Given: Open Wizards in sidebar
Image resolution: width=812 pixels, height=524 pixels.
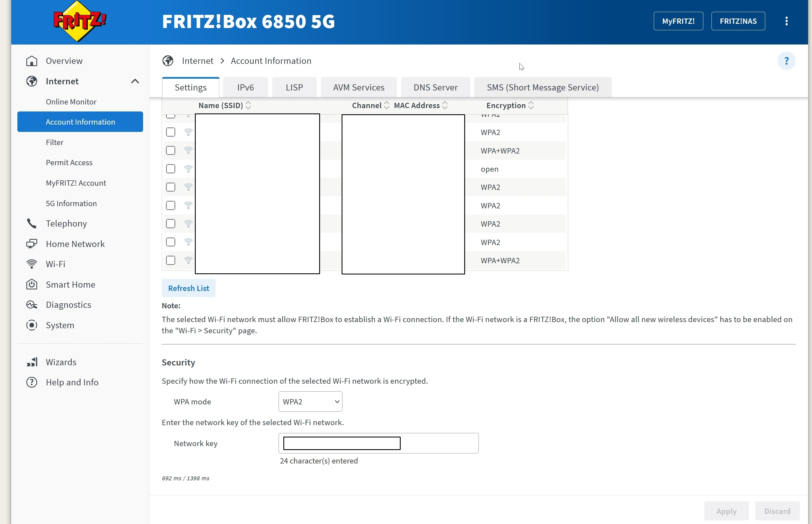Looking at the screenshot, I should pyautogui.click(x=61, y=362).
